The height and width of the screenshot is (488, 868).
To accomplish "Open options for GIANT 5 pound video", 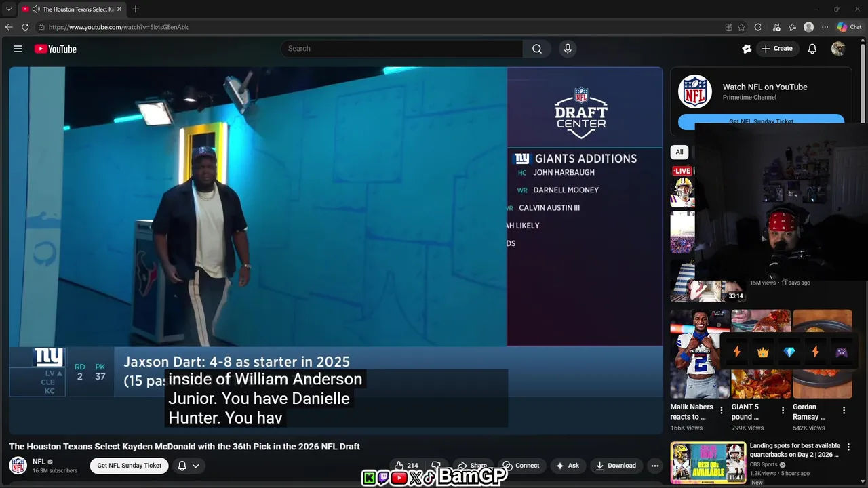I will 783,411.
